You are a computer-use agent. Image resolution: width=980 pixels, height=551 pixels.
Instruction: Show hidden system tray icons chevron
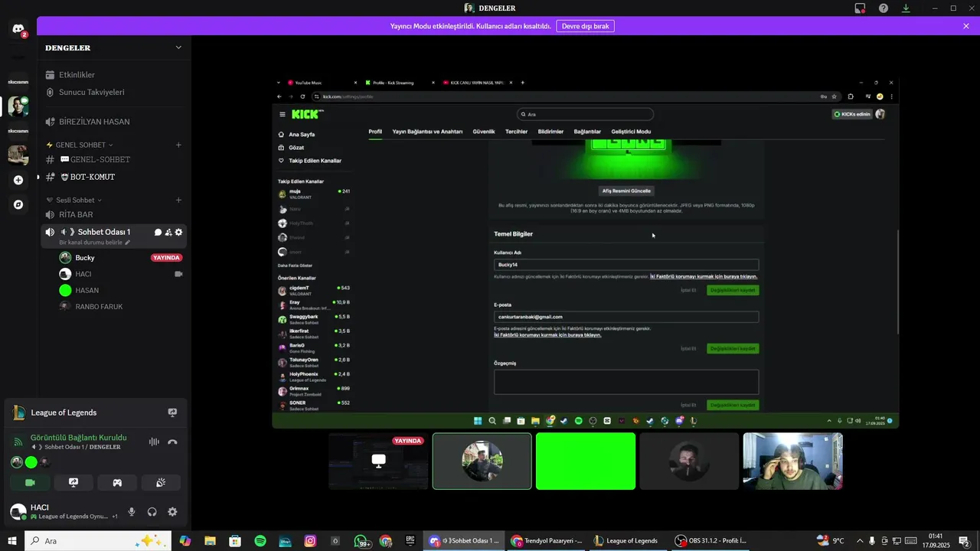859,541
